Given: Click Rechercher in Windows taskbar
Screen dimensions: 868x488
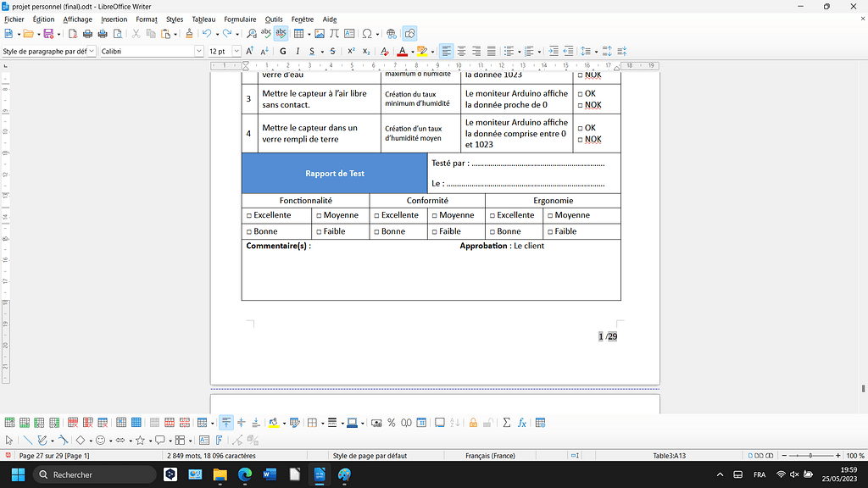Looking at the screenshot, I should [95, 474].
